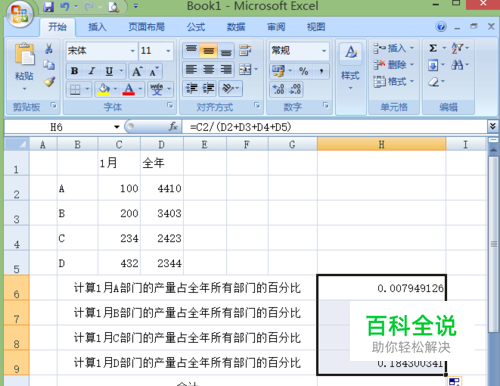Click the Office button logo
Viewport: 500px width, 386px height.
click(19, 14)
